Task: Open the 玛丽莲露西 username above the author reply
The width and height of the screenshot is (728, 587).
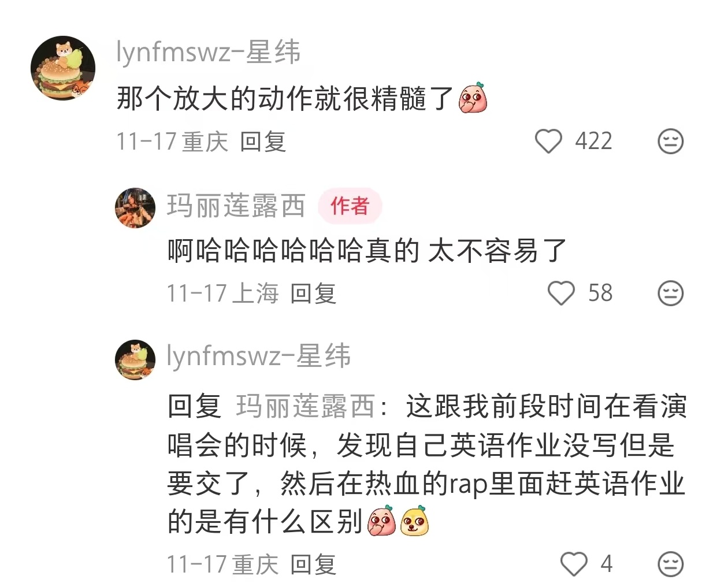Action: point(236,206)
